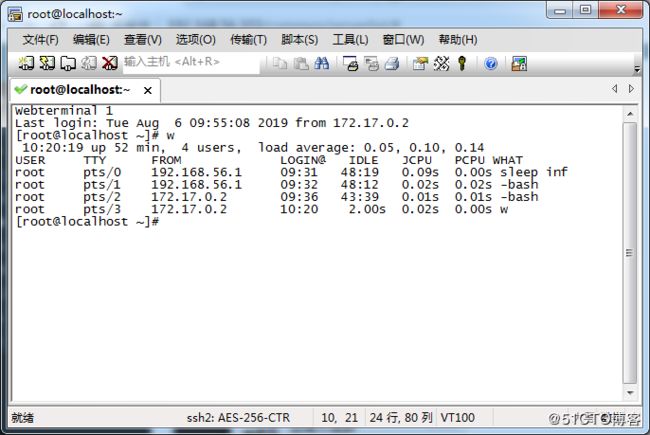
Task: Expand the toolbar overflow options arrow
Action: click(637, 70)
